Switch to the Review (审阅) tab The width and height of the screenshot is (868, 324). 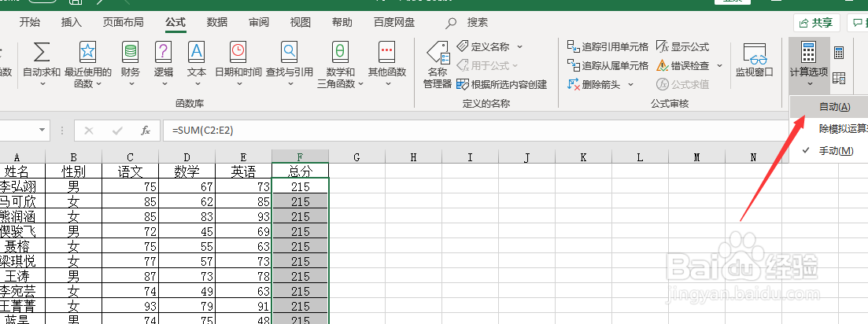[x=259, y=23]
